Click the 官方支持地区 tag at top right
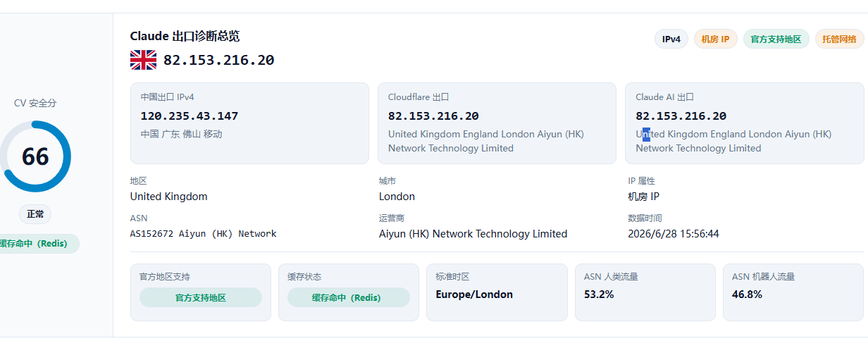The image size is (868, 341). 776,39
